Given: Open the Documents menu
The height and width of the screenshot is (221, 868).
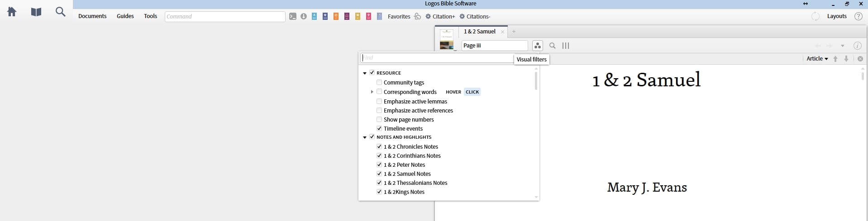Looking at the screenshot, I should [x=92, y=16].
